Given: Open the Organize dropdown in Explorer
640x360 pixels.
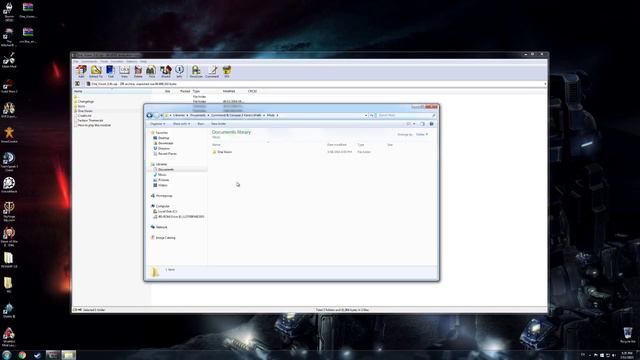Looking at the screenshot, I should [x=158, y=124].
